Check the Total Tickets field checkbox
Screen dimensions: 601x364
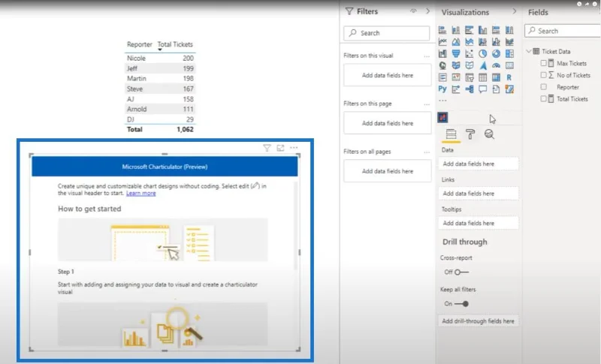(x=543, y=99)
